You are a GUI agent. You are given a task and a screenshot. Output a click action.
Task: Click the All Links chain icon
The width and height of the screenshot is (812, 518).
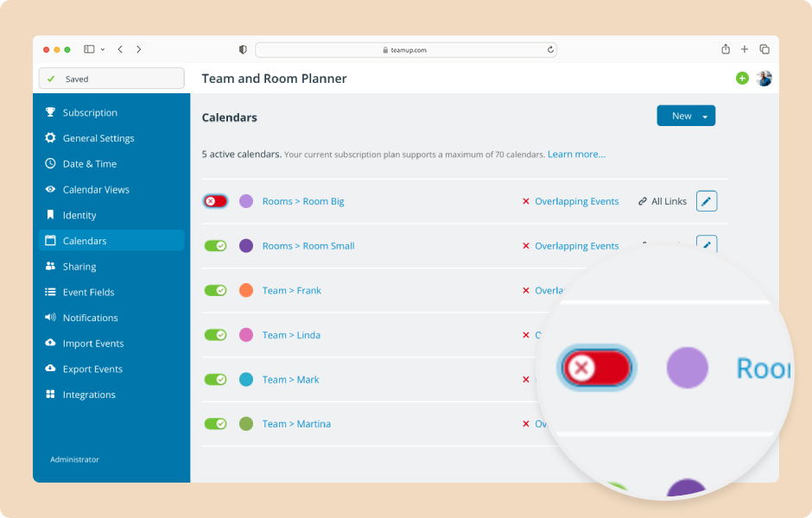pyautogui.click(x=643, y=201)
